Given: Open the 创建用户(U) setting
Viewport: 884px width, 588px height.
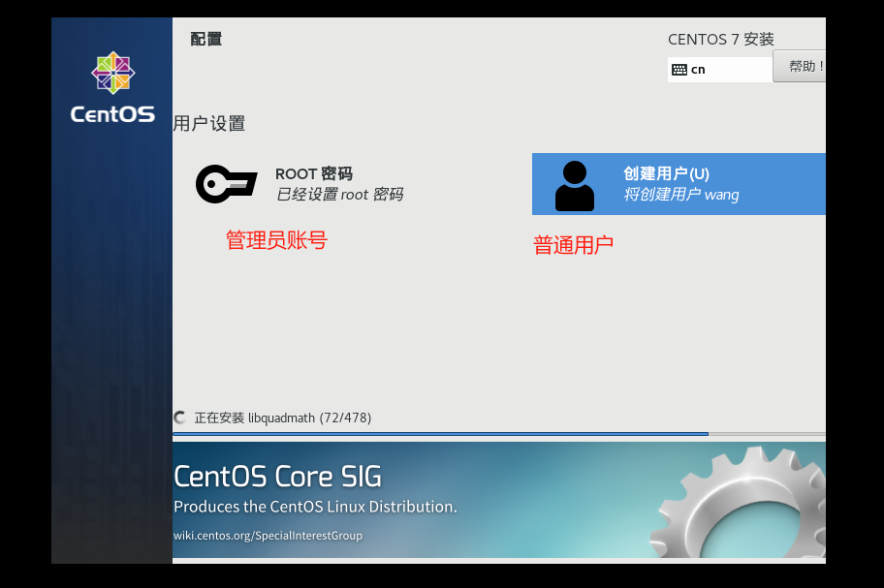Looking at the screenshot, I should pos(679,184).
